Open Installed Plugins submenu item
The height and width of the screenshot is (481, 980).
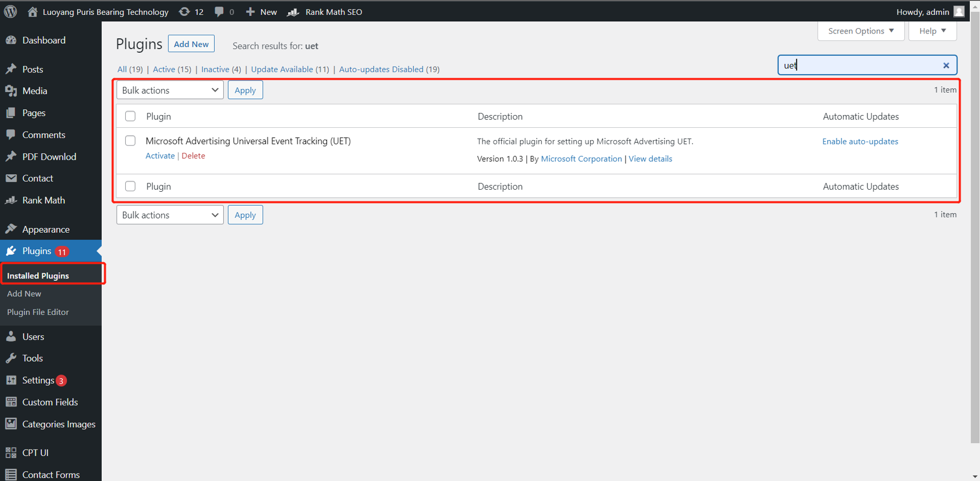(x=38, y=275)
